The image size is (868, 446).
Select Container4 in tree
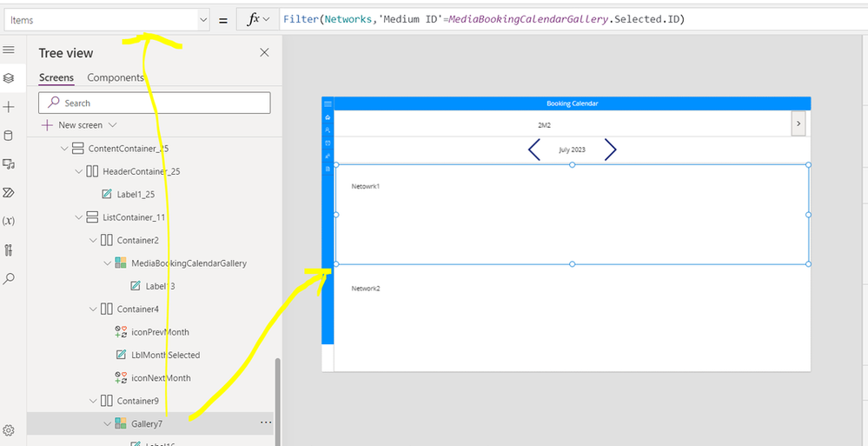(137, 309)
